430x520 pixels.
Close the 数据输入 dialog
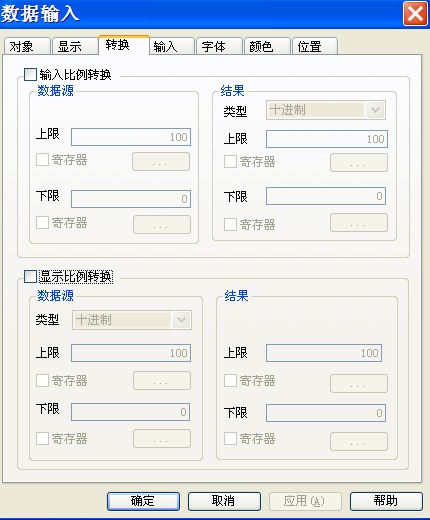coord(415,13)
